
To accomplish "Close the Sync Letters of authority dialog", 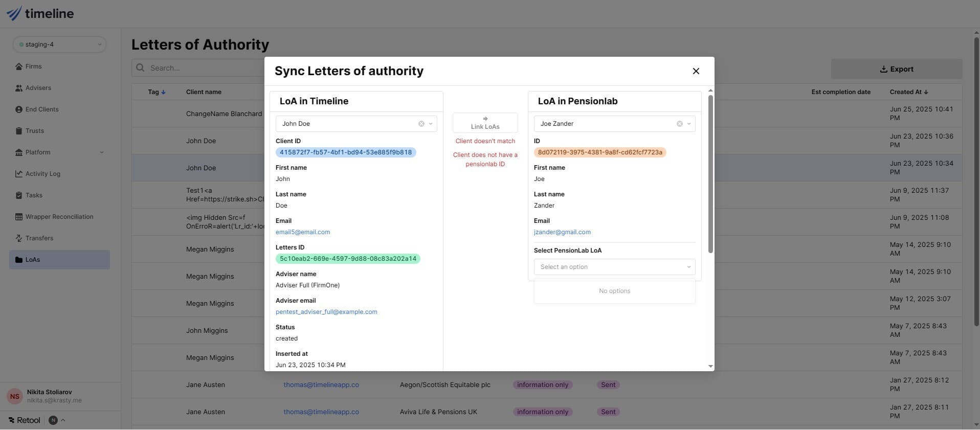I will [696, 71].
